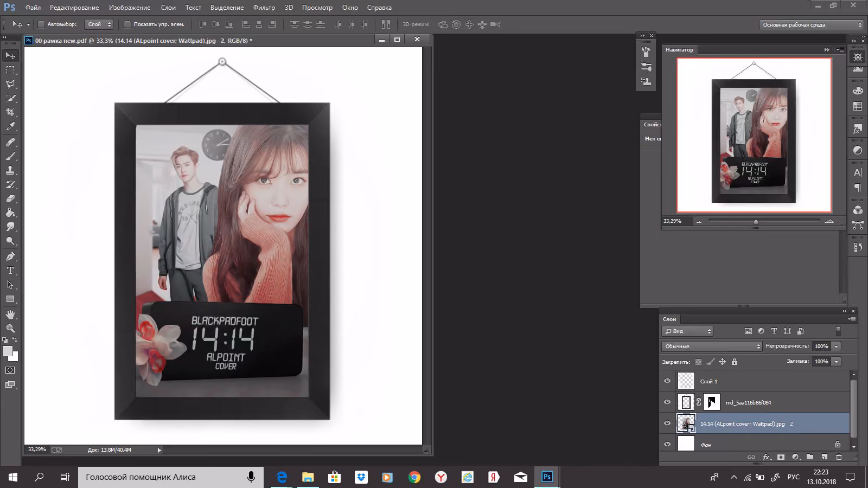Screen dimensions: 868x488
Task: Open the Непрозрачность opacity slider dropdown
Action: (837, 346)
